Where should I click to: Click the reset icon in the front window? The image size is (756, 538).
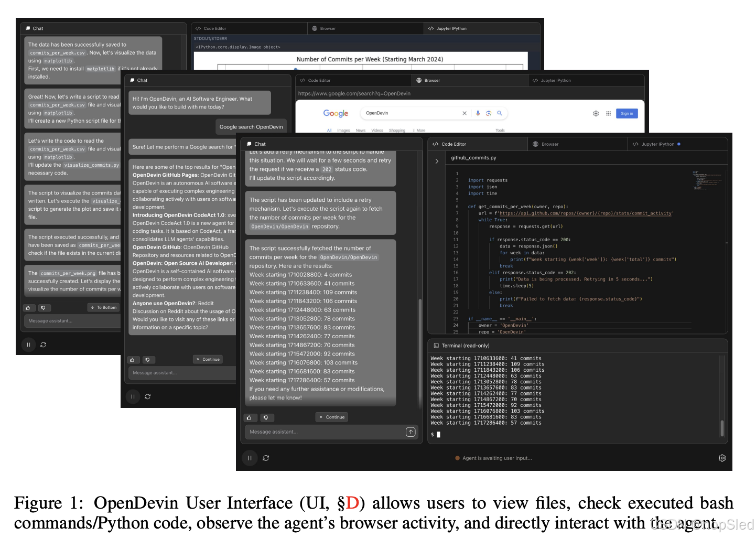point(266,458)
